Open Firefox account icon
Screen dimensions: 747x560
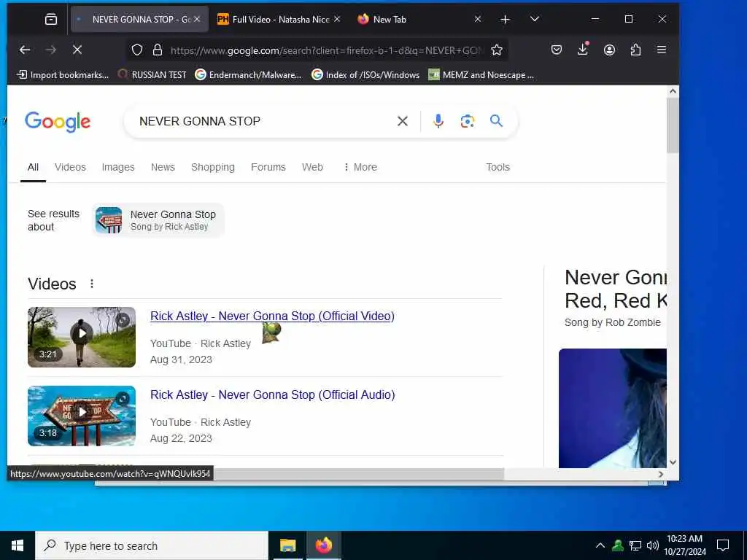(x=609, y=50)
